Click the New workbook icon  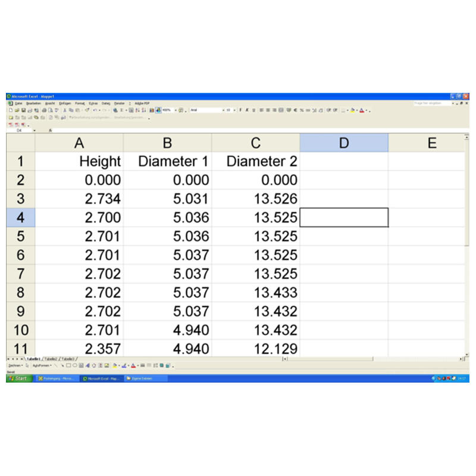tap(11, 110)
